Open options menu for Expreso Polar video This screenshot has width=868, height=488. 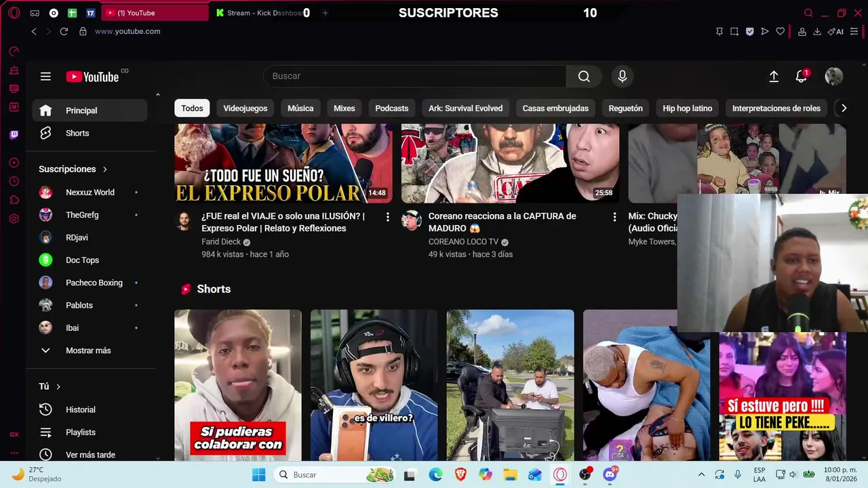tap(387, 217)
